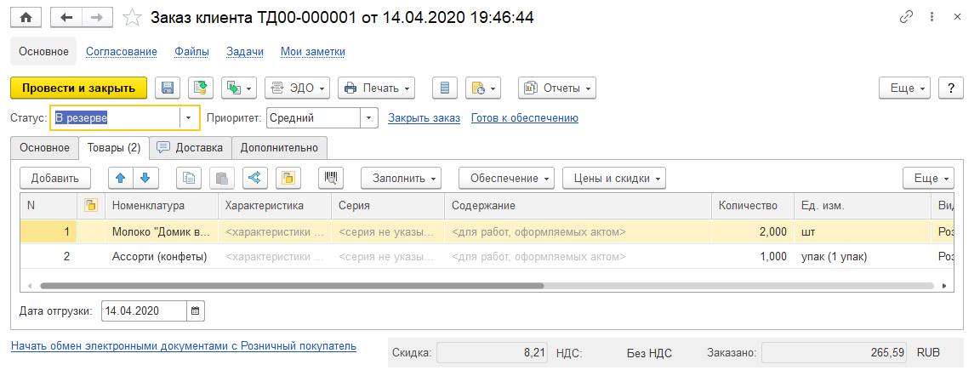Expand the Статус dropdown list
This screenshot has width=980, height=376.
(189, 118)
